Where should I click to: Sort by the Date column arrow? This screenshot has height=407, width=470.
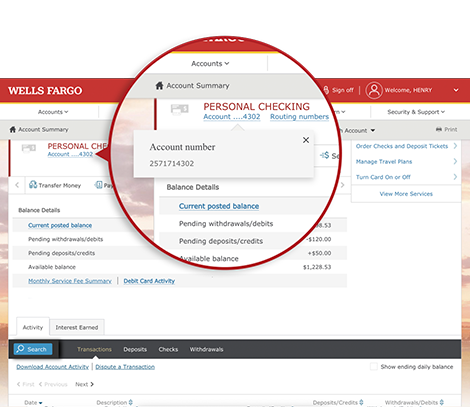tap(41, 403)
